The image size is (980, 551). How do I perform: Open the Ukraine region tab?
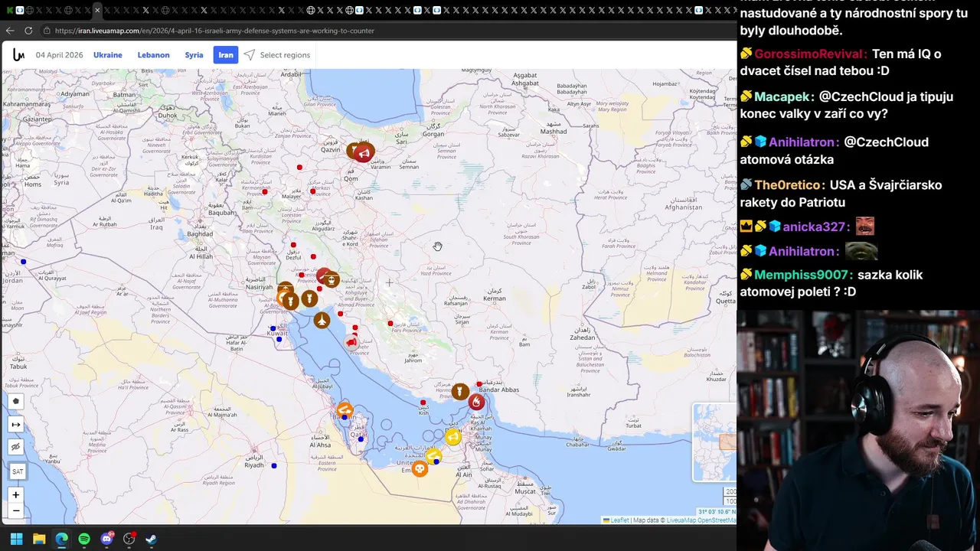(108, 55)
